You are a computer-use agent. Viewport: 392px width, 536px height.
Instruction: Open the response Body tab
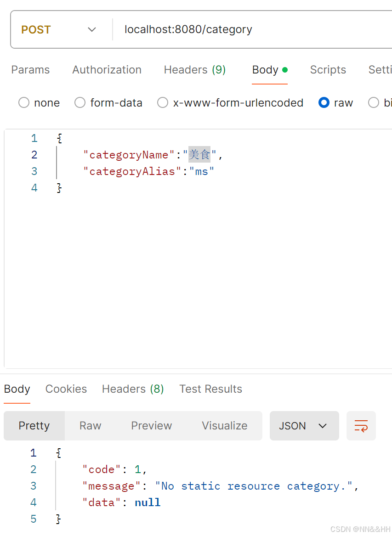[17, 389]
